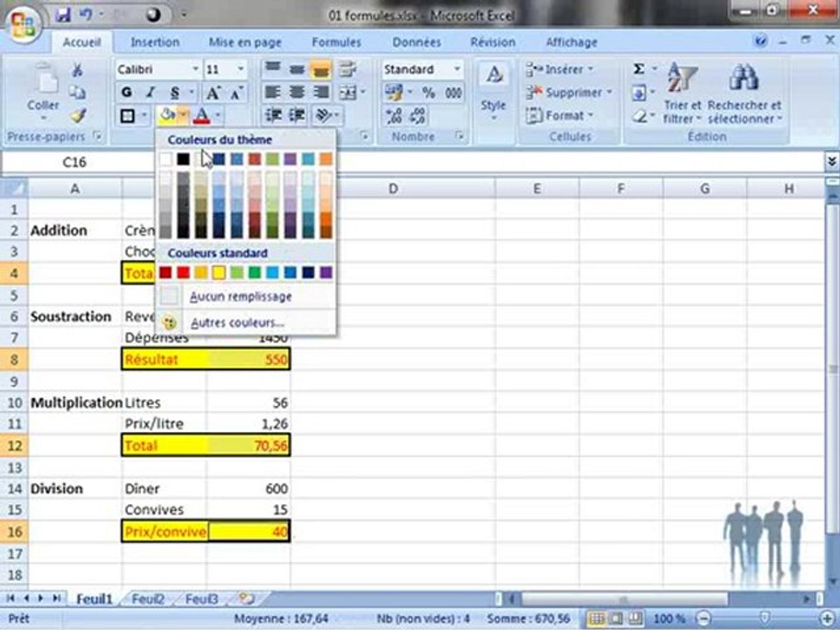Select the column D header
This screenshot has width=840, height=630.
point(393,189)
